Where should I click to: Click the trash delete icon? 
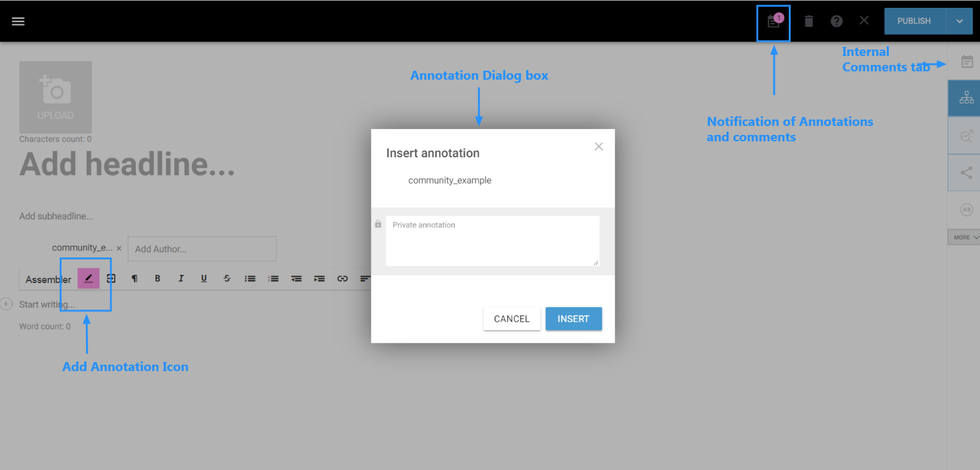809,21
